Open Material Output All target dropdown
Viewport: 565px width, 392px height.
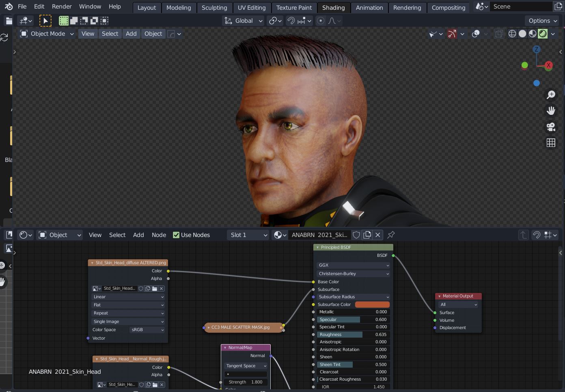(458, 304)
